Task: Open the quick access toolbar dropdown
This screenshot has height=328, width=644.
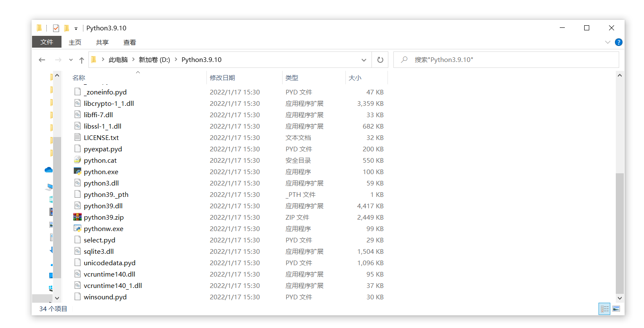Action: (x=76, y=29)
